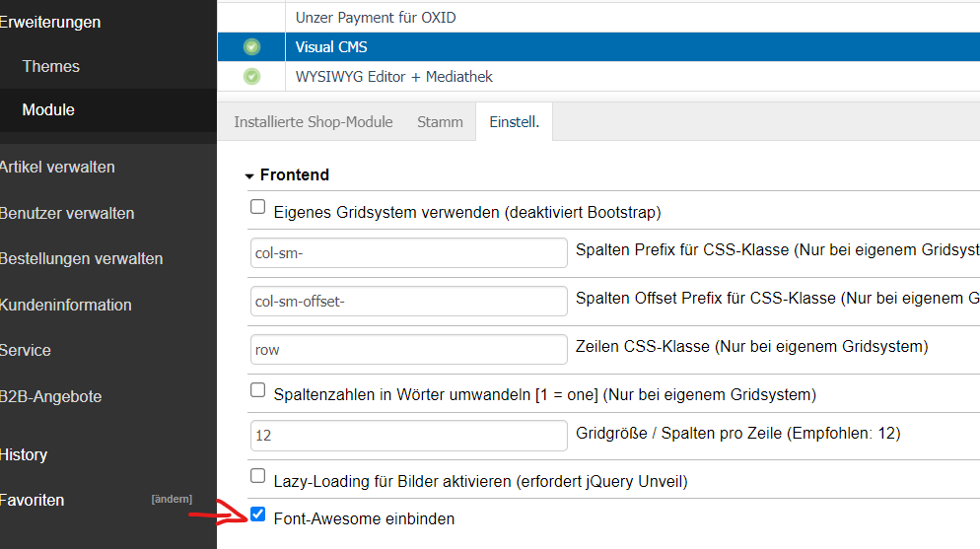The image size is (980, 549).
Task: Select the Einstell. tab
Action: click(x=514, y=122)
